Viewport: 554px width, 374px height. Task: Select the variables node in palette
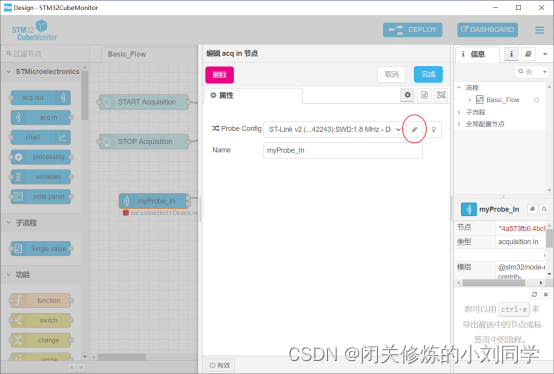click(41, 177)
